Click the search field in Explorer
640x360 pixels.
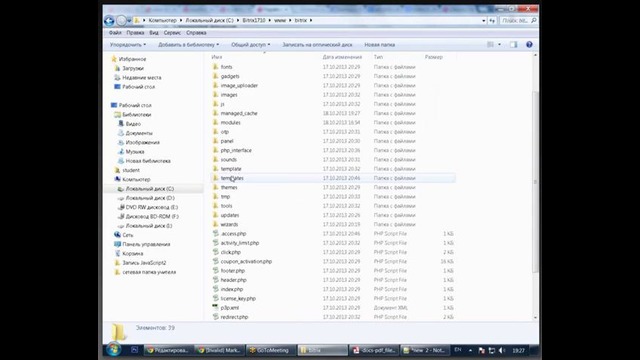click(x=518, y=20)
